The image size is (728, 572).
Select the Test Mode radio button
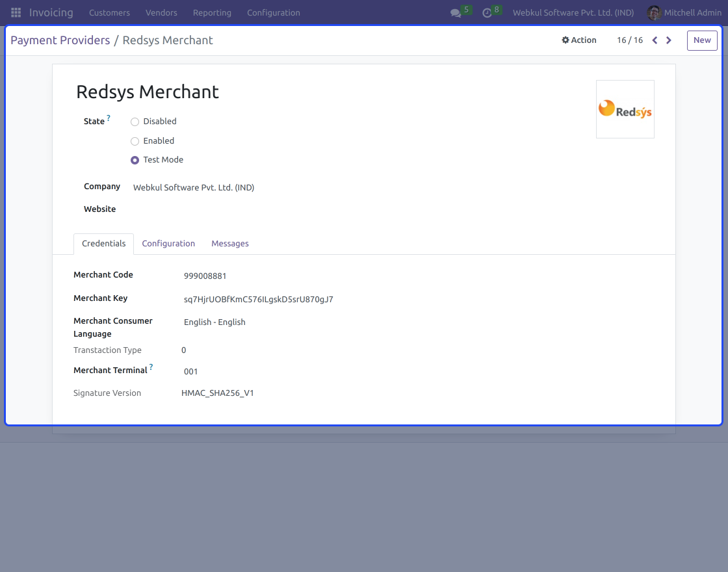[x=135, y=160]
